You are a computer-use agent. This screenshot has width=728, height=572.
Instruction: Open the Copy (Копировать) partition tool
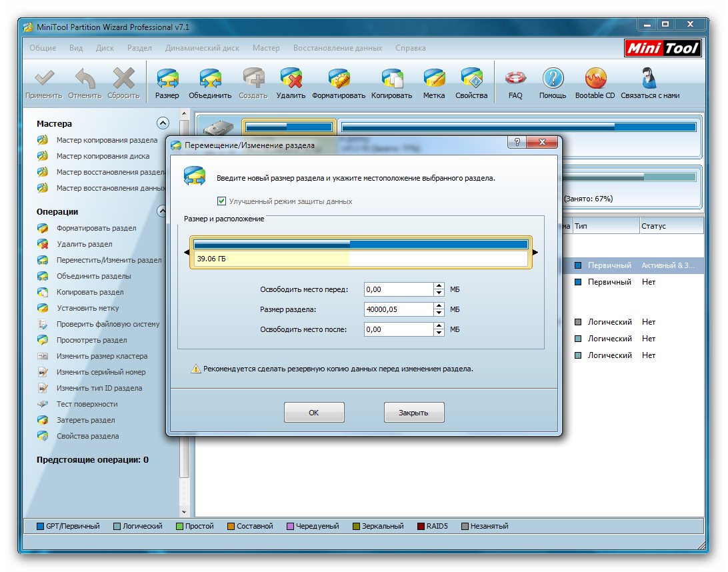point(391,83)
